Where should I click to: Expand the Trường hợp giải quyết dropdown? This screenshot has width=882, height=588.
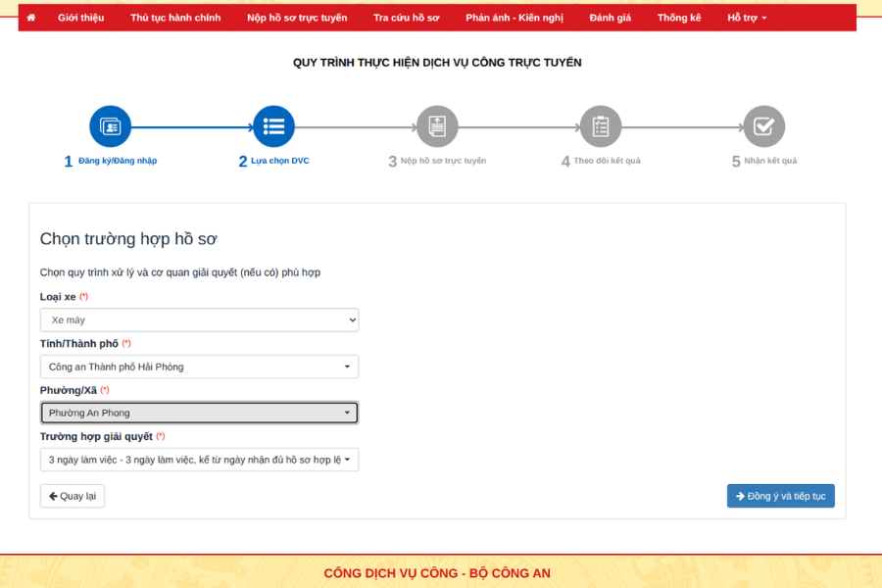coord(199,460)
